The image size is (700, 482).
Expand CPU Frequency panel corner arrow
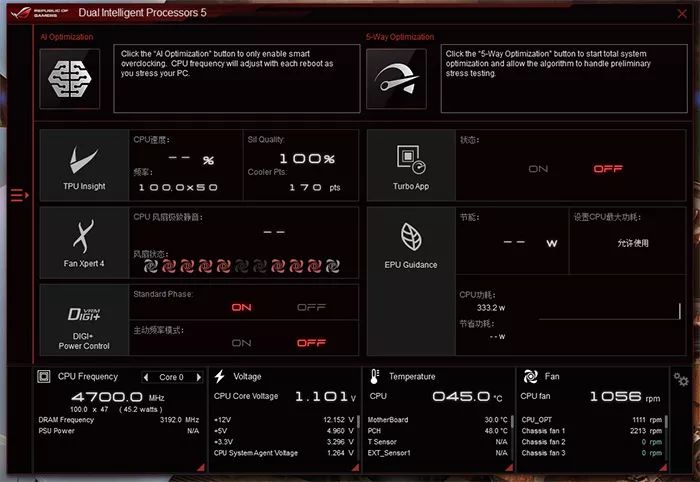tap(201, 467)
